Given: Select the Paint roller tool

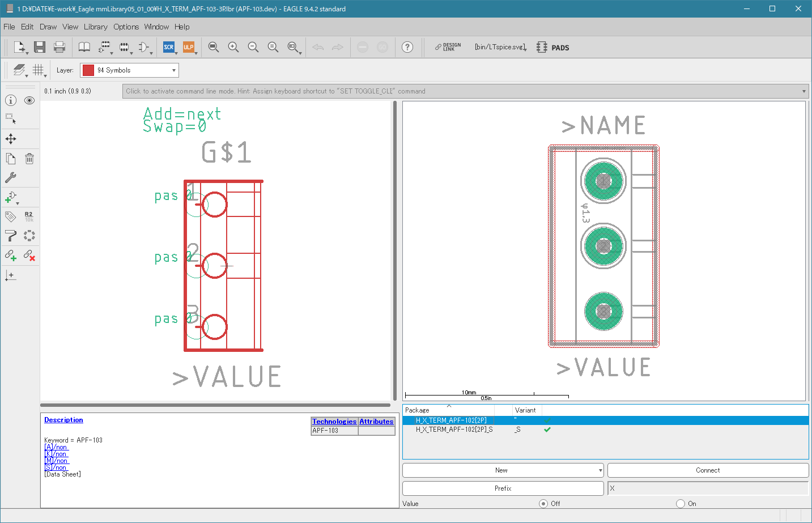Looking at the screenshot, I should [x=11, y=236].
